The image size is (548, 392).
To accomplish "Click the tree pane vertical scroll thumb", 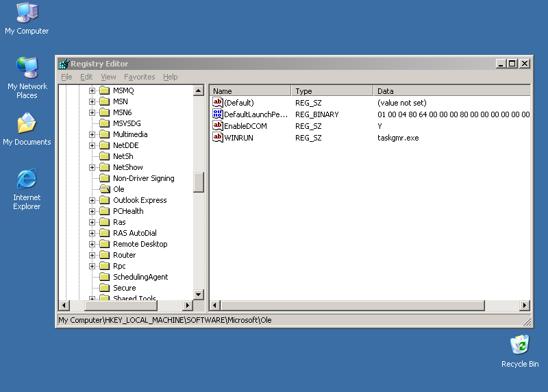I will click(199, 182).
